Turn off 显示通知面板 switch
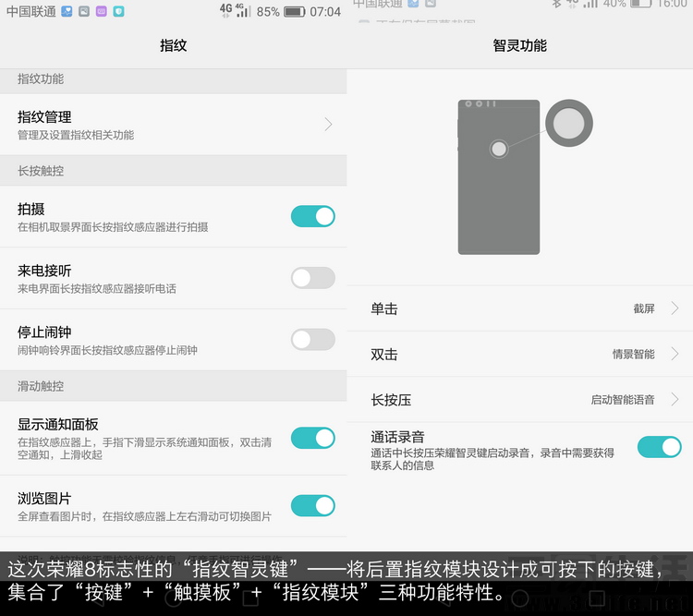Screen dimensions: 693x616 (x=313, y=438)
